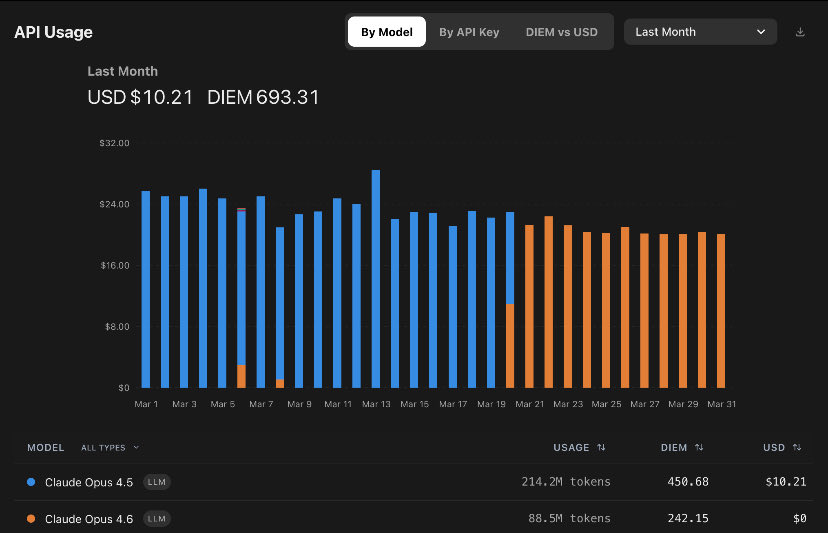Click the MODEL column header
This screenshot has height=533, width=828.
(45, 447)
